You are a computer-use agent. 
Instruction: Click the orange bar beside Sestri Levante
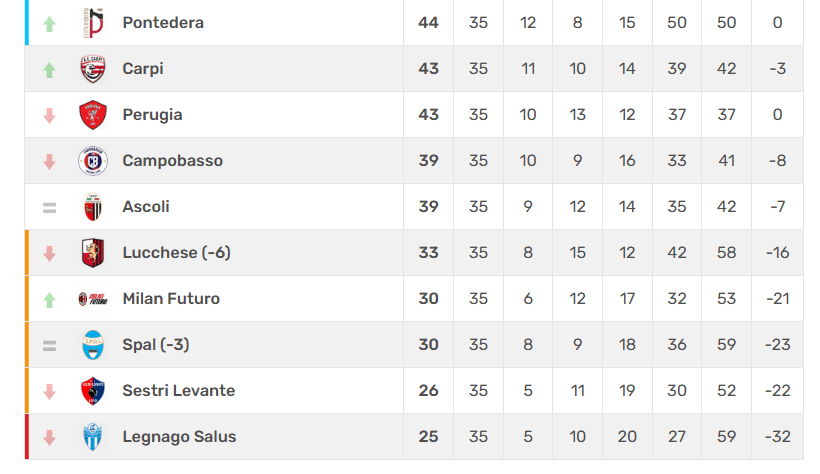pyautogui.click(x=27, y=391)
